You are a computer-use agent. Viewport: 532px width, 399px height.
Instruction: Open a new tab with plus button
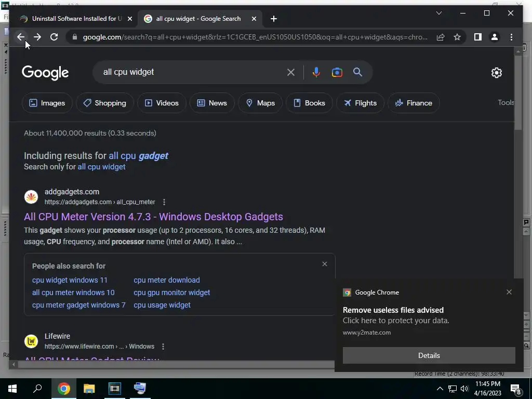click(x=274, y=19)
